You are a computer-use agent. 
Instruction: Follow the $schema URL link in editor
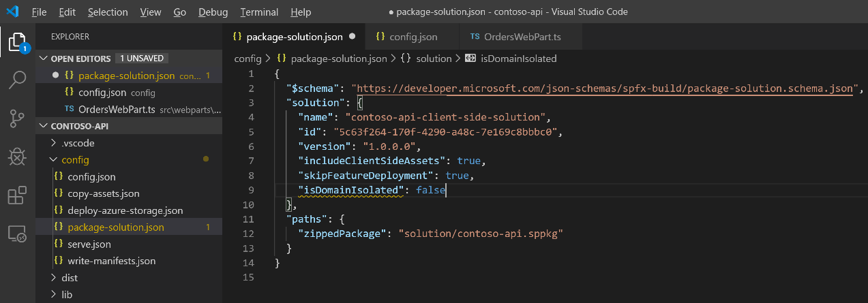click(605, 89)
